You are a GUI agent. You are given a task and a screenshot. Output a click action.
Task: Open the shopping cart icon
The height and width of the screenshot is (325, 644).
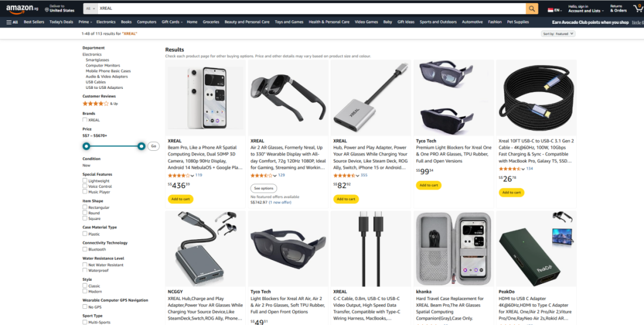tap(638, 8)
